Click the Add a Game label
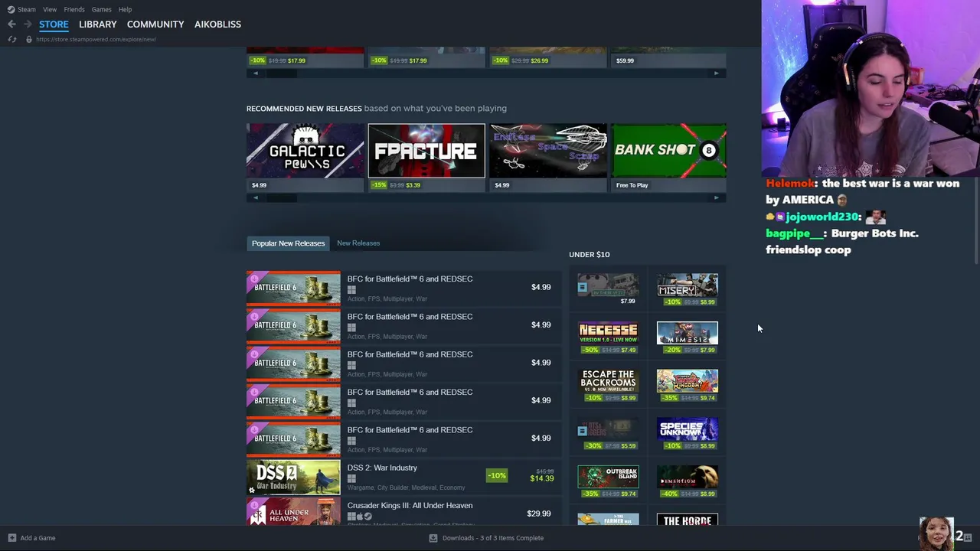The height and width of the screenshot is (551, 980). click(x=38, y=538)
